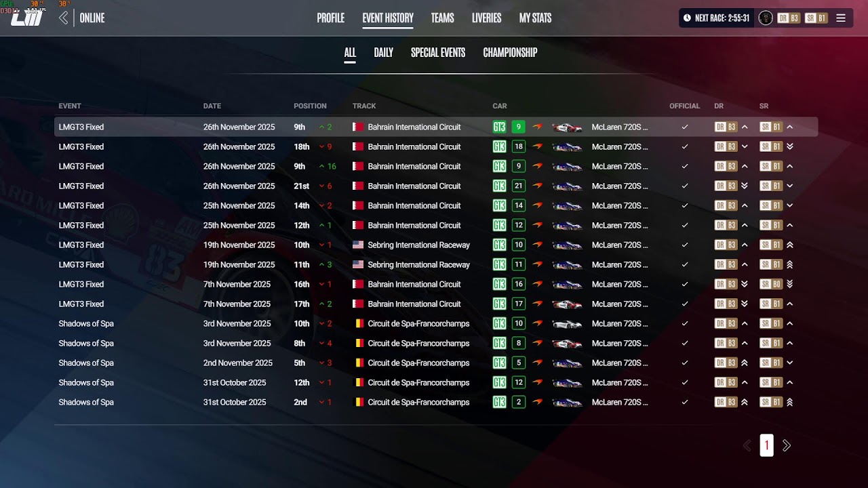Click McLaren 720S name in 8th place row

(620, 343)
